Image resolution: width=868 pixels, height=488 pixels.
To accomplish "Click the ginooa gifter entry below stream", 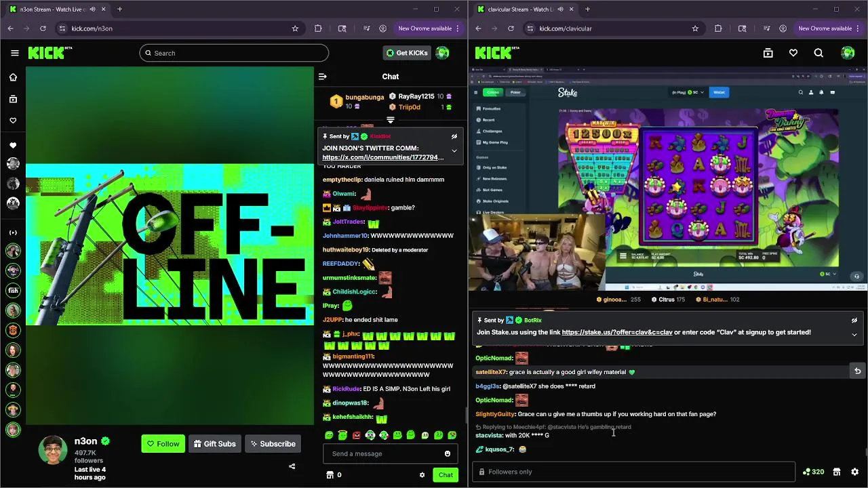I will point(618,299).
